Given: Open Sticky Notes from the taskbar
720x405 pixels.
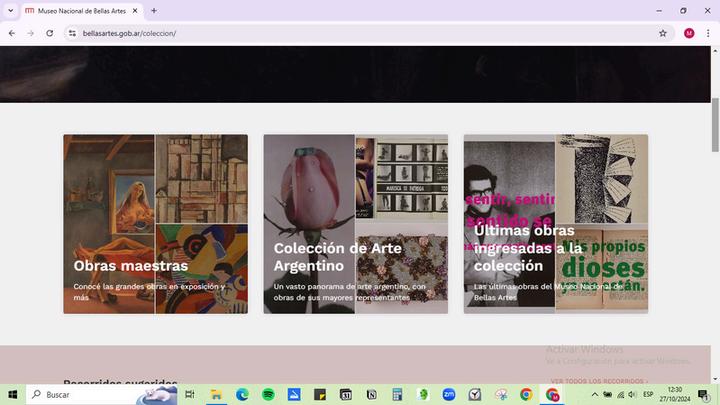Looking at the screenshot, I should coord(320,394).
